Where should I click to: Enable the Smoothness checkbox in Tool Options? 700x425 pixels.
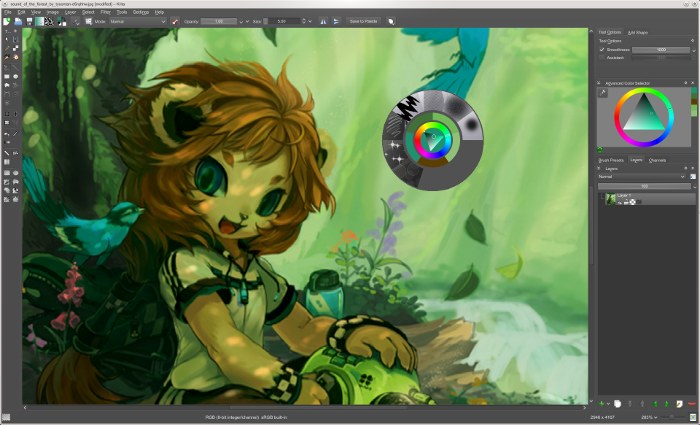602,49
